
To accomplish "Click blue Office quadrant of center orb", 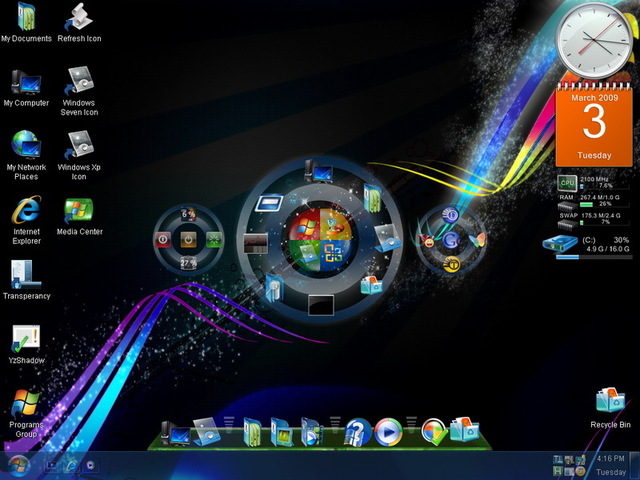I will coord(336,256).
